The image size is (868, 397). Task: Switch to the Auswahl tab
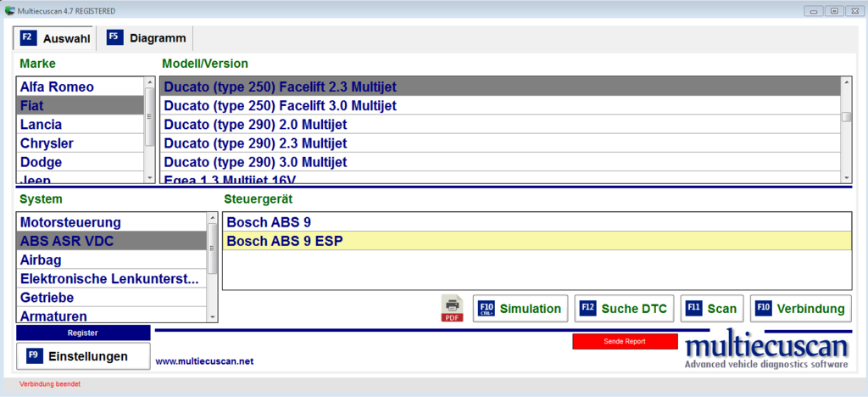55,38
